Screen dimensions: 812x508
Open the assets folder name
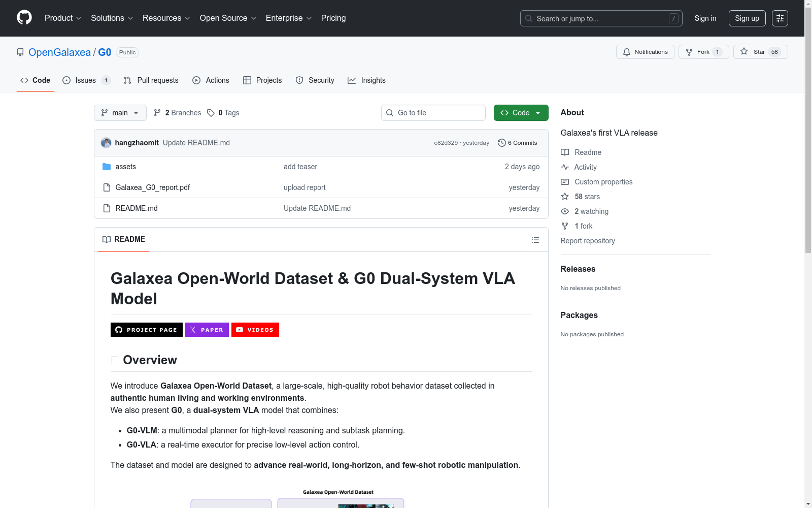coord(126,167)
